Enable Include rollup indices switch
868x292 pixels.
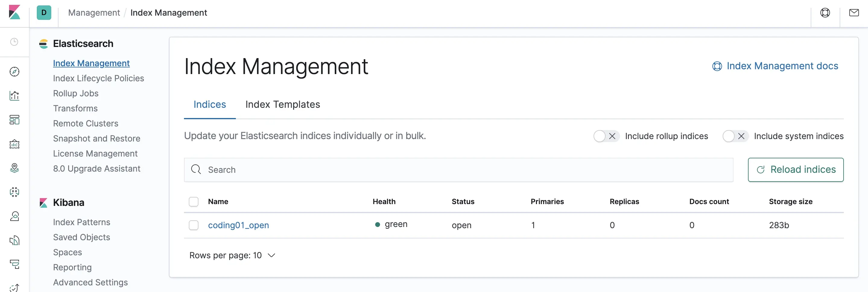606,136
